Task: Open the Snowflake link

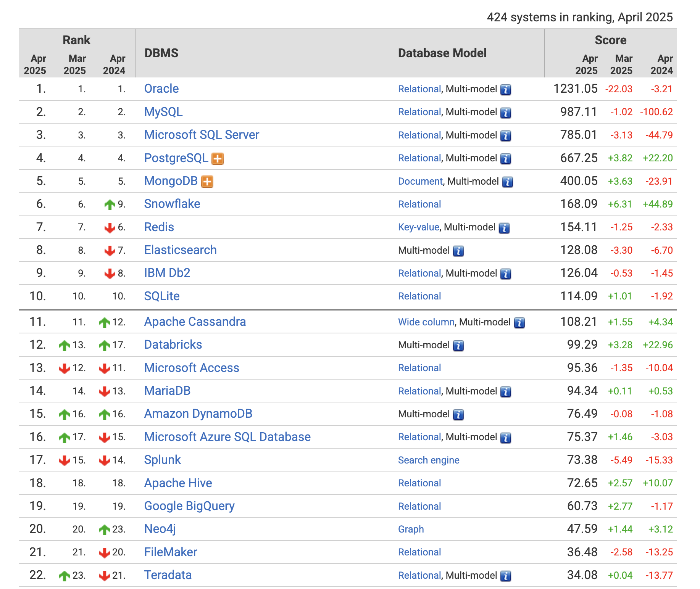Action: (172, 204)
